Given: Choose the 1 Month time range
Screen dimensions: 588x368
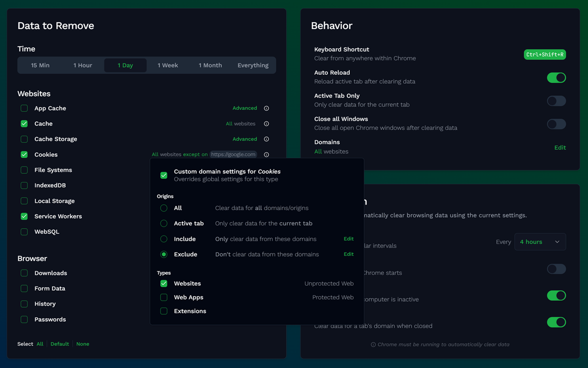Looking at the screenshot, I should (x=210, y=65).
